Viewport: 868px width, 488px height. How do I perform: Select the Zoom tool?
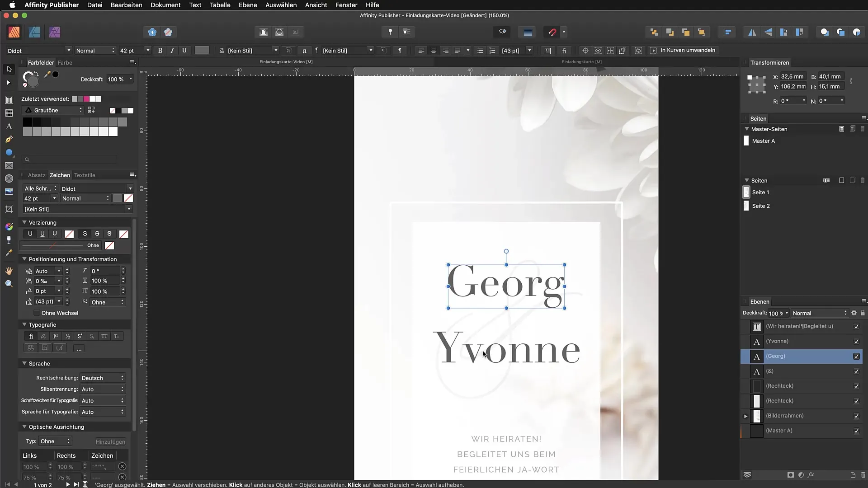coord(9,284)
